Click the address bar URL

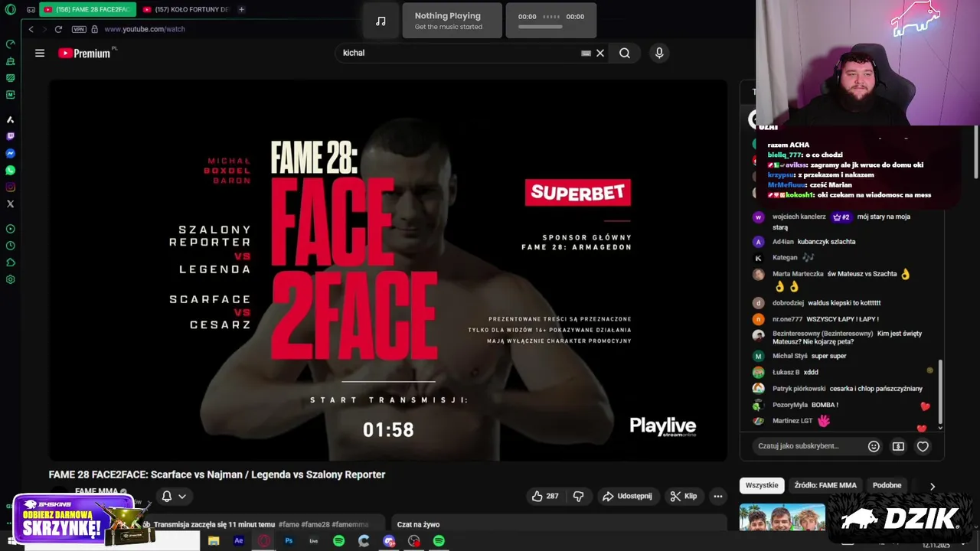point(145,29)
